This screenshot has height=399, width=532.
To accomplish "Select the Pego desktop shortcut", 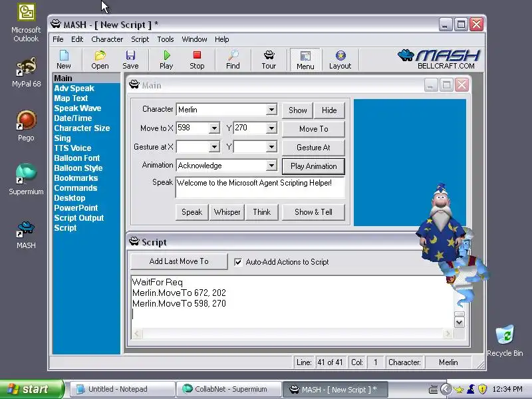I will coord(26,126).
